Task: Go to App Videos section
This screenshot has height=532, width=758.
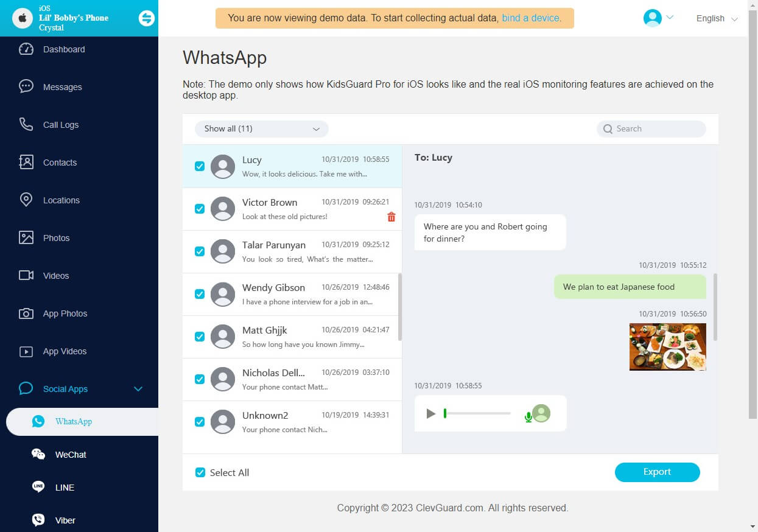Action: pos(79,351)
